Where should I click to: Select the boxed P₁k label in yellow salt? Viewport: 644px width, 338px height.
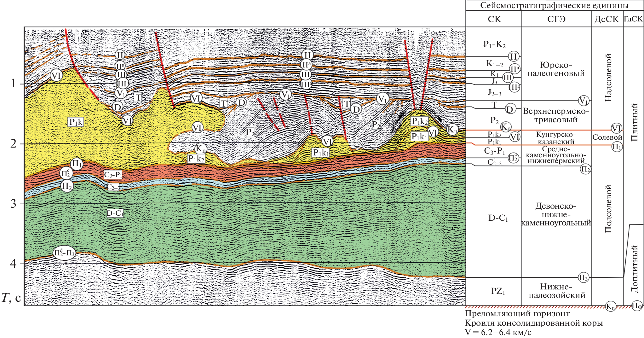(x=76, y=122)
